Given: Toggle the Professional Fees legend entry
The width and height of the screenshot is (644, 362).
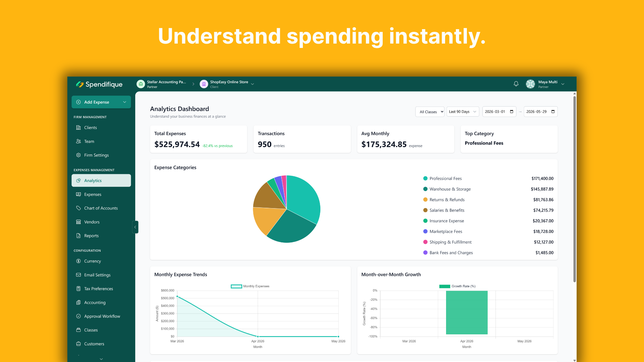Looking at the screenshot, I should (x=442, y=179).
